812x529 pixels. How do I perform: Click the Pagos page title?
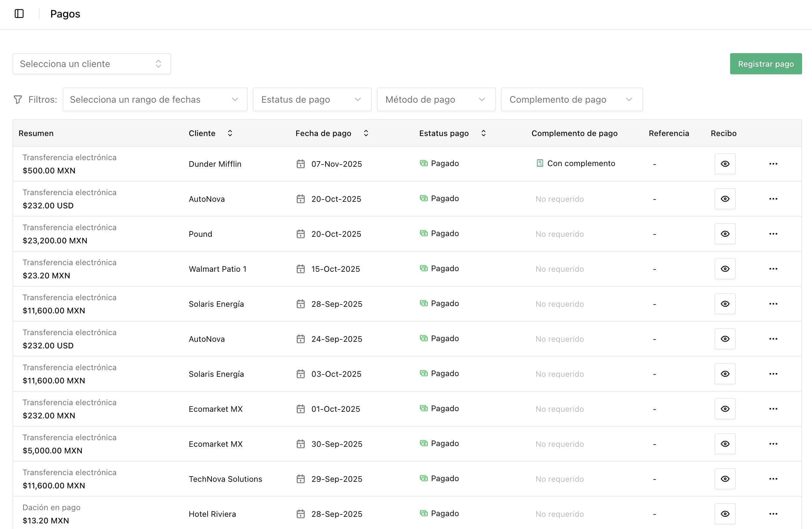(65, 14)
